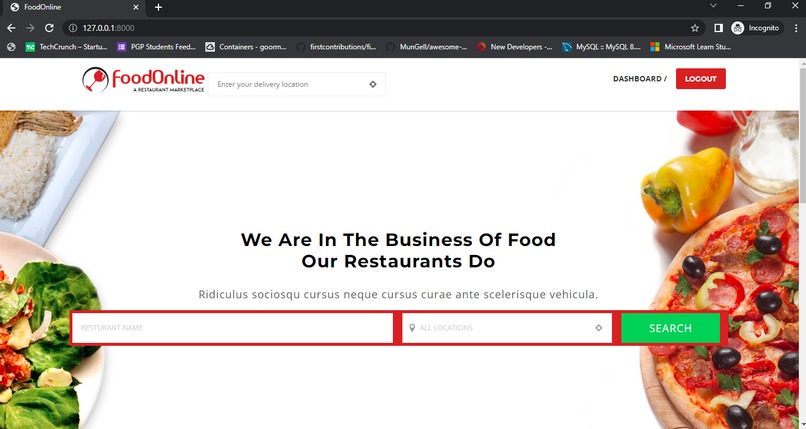View site information icon beside the URL

click(x=73, y=28)
